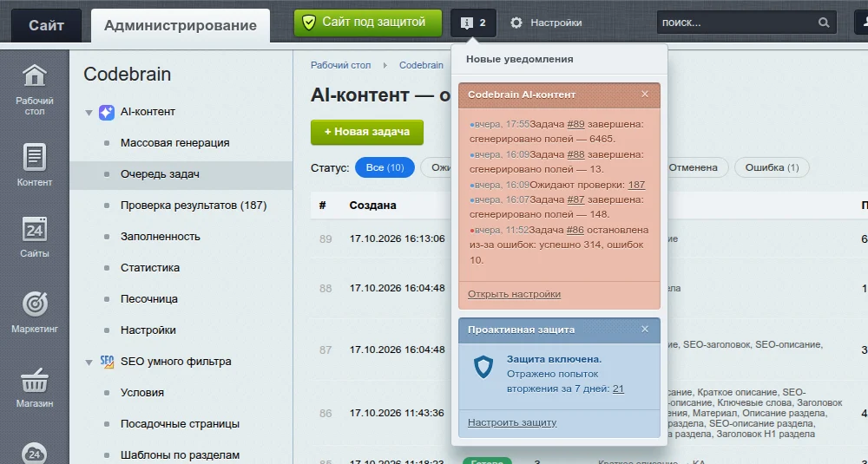Screen dimensions: 868x464
Task: Click the Codebrain sidebar heading
Action: point(128,75)
